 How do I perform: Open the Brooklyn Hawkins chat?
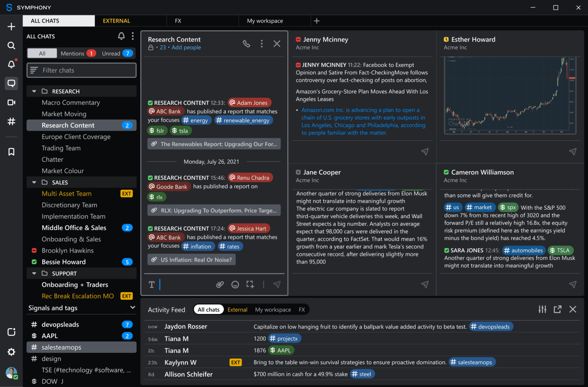[x=82, y=250]
